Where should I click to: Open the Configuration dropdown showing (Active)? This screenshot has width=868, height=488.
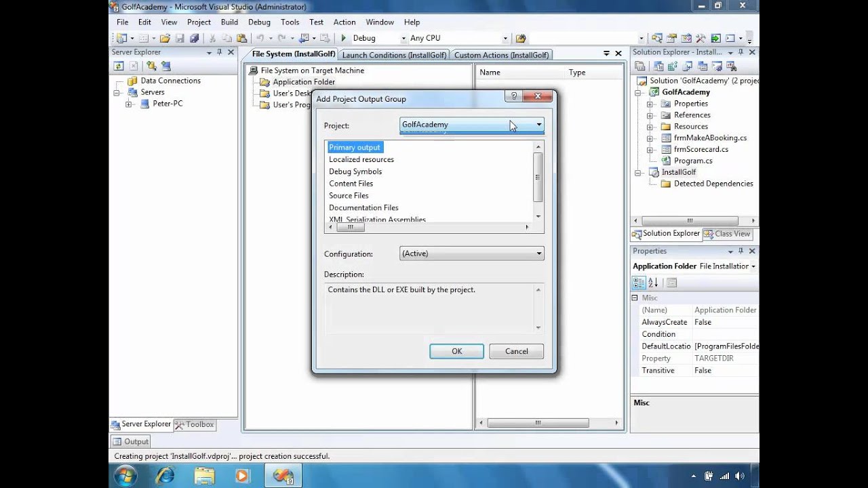pyautogui.click(x=471, y=253)
